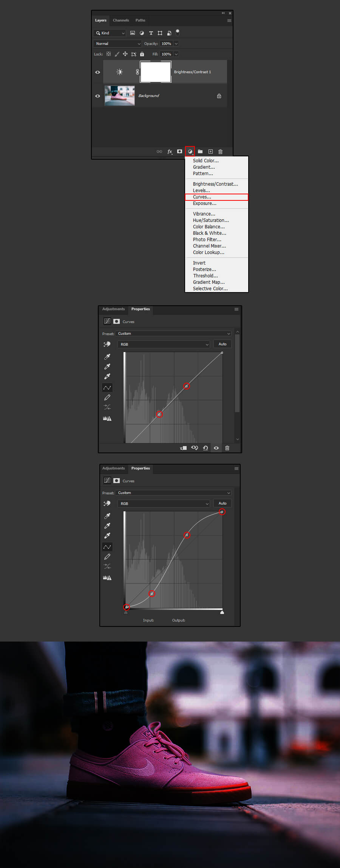
Task: Click the Brightness/Contrast 1 white mask thumbnail
Action: (x=156, y=72)
